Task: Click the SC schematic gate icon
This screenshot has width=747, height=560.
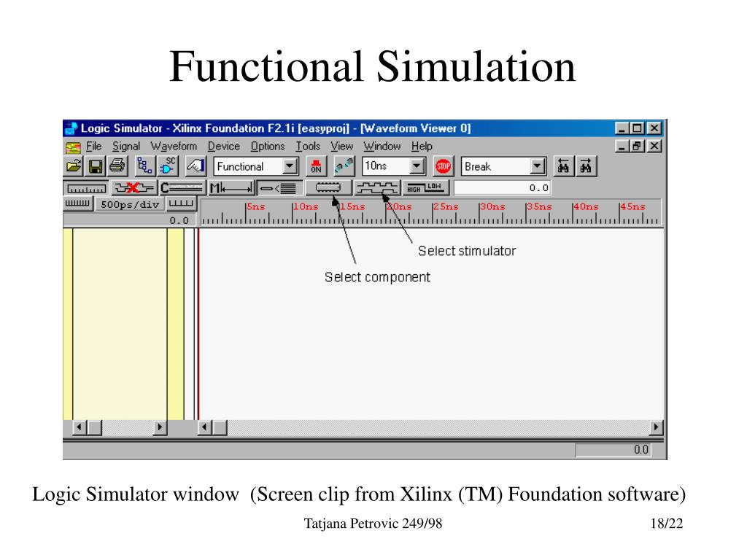Action: (x=168, y=166)
